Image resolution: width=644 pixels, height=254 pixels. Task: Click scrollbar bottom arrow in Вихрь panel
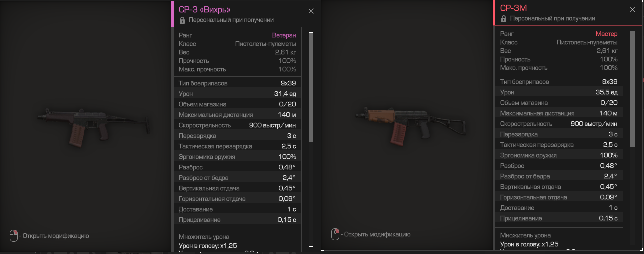pos(311,246)
